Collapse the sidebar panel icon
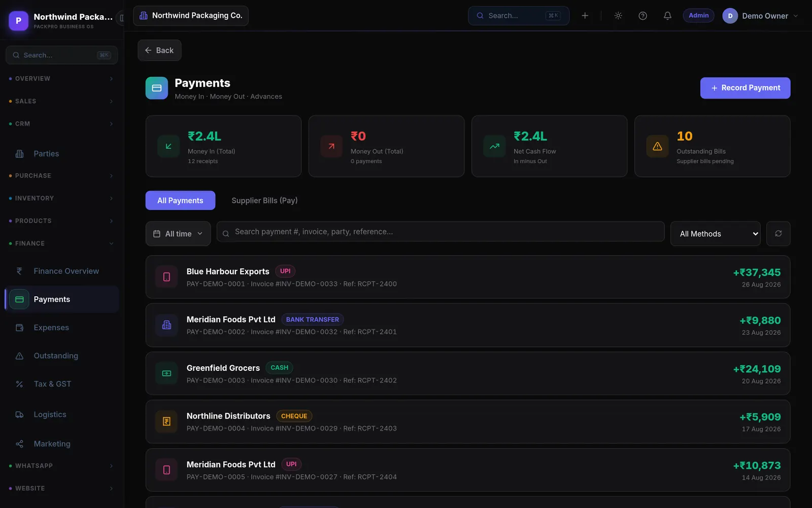Viewport: 812px width, 508px height. (x=121, y=18)
